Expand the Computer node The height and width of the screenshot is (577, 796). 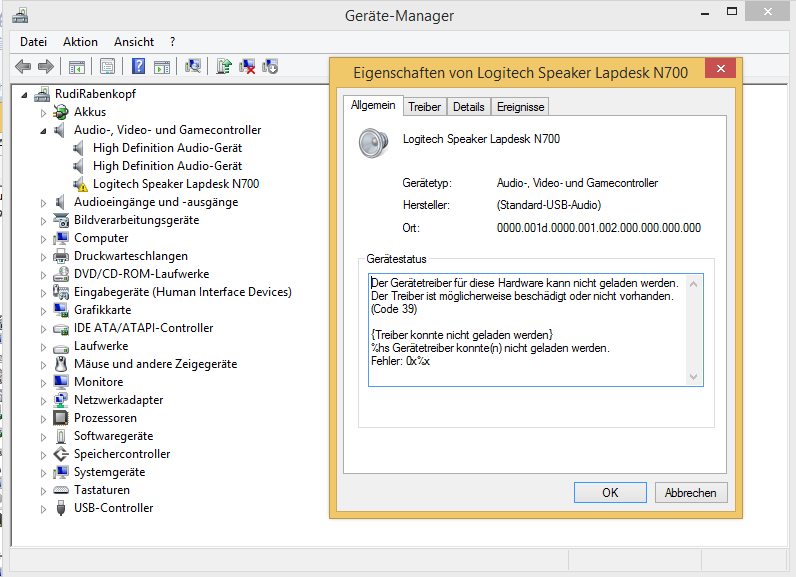pyautogui.click(x=44, y=239)
